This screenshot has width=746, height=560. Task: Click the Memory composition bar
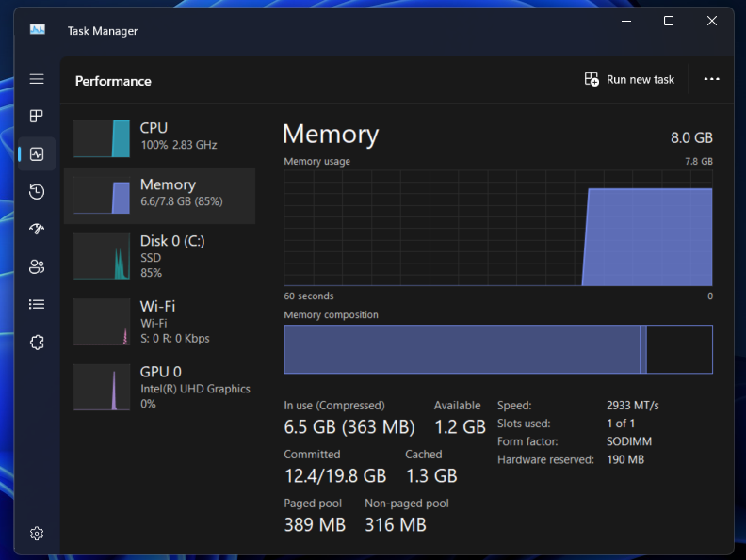pos(498,349)
